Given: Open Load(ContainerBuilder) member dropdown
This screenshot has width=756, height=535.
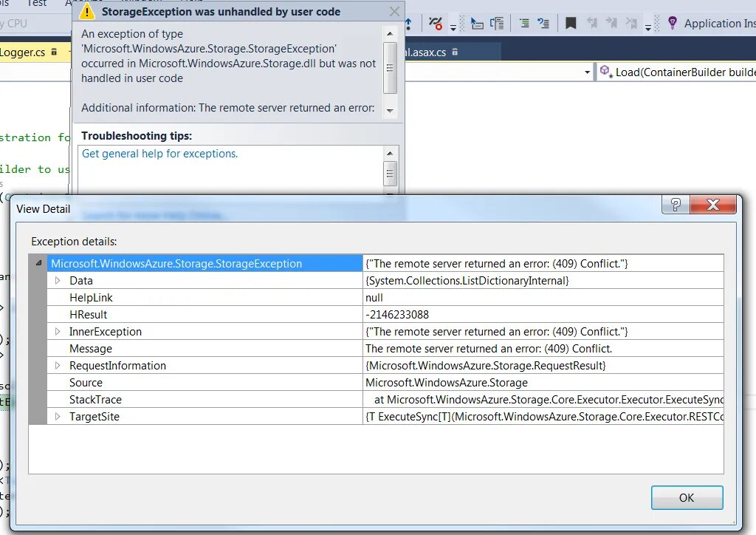Looking at the screenshot, I should (x=678, y=72).
